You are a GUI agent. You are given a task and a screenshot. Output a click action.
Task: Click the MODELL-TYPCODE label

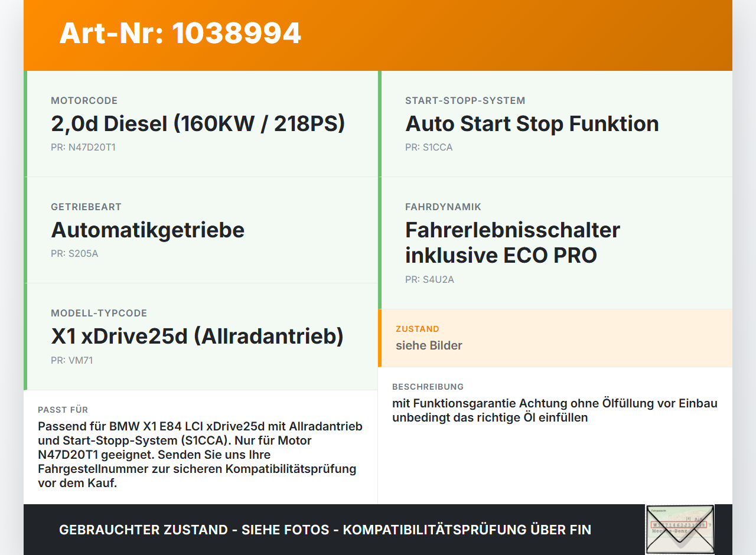tap(99, 313)
